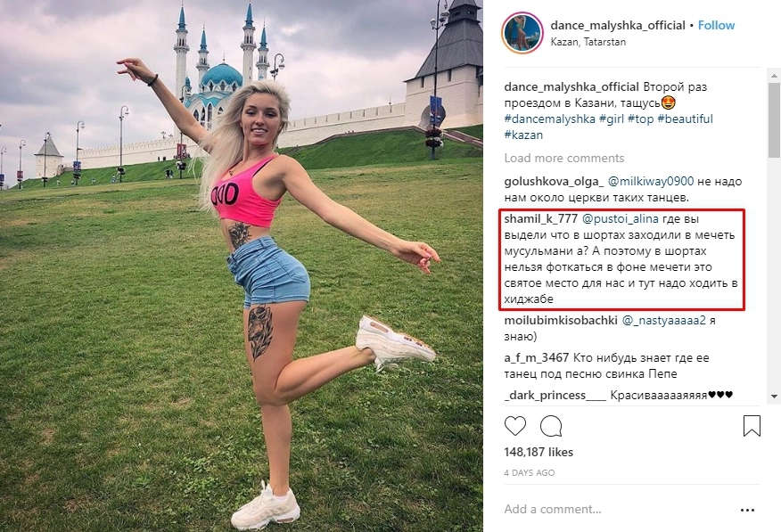Image resolution: width=781 pixels, height=532 pixels.
Task: Click the scrollbar up arrow in comments
Action: 775,76
